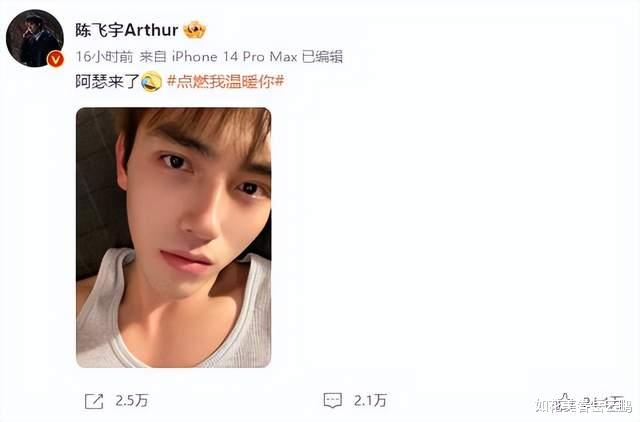Click the iPhone 14 Pro Max source
Screen dimensions: 640x422
(234, 57)
